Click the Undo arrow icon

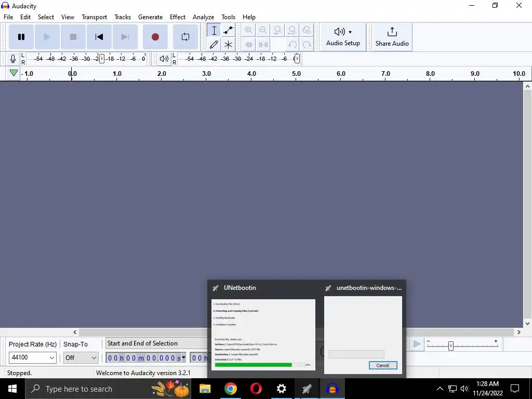click(292, 45)
